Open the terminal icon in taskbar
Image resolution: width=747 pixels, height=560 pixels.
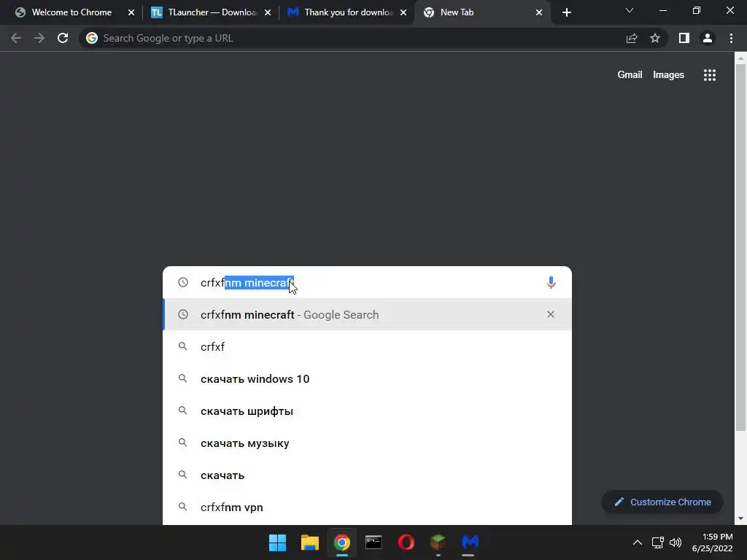[373, 542]
